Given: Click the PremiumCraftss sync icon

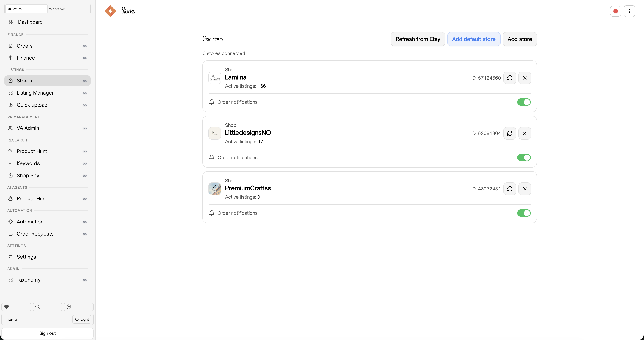Looking at the screenshot, I should [x=509, y=189].
